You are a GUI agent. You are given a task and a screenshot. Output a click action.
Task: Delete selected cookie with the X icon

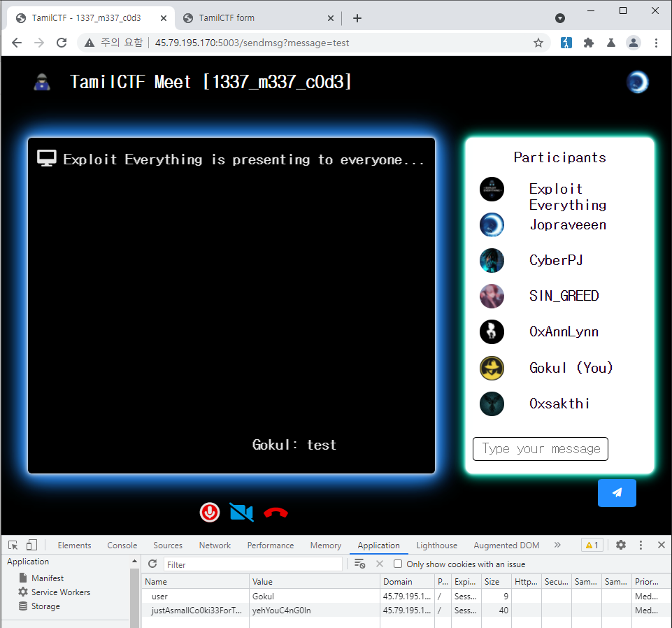click(x=379, y=564)
